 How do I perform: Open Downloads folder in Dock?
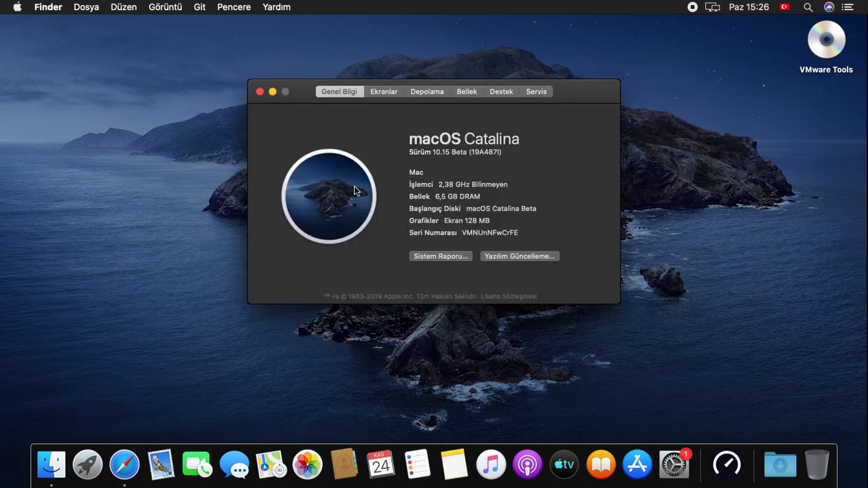click(781, 465)
